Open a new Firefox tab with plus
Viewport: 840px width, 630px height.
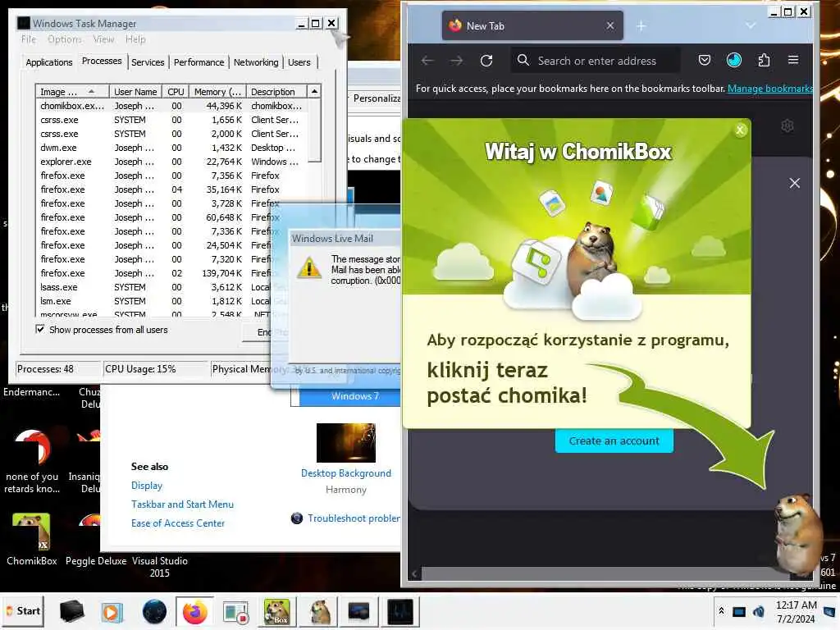641,25
